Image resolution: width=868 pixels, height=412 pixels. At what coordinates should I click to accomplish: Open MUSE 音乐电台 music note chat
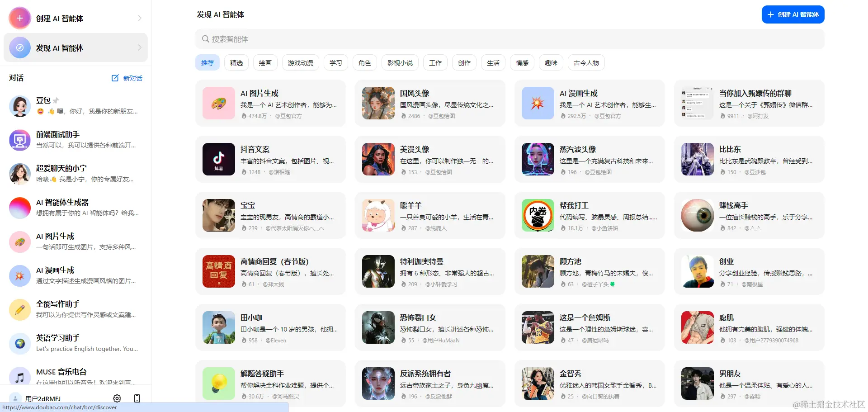pyautogui.click(x=76, y=376)
